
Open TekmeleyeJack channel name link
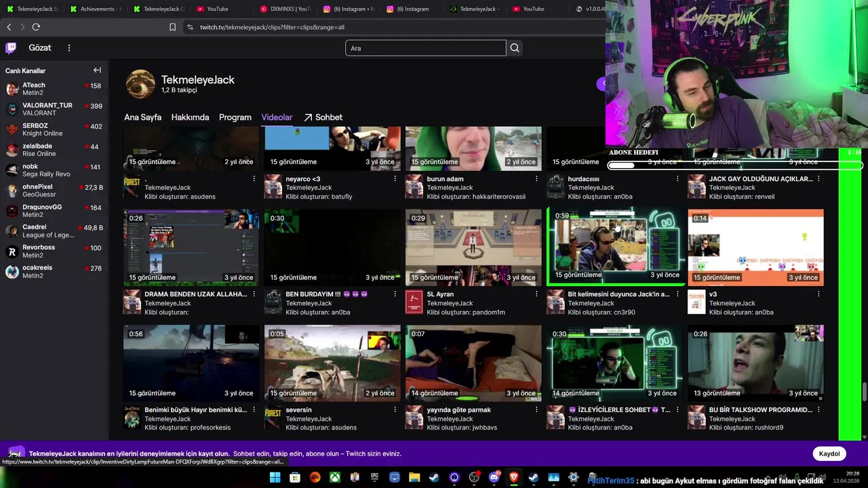point(198,79)
